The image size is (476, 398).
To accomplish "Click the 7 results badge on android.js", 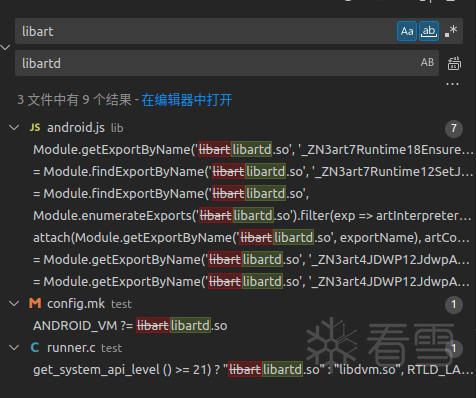I will point(454,128).
